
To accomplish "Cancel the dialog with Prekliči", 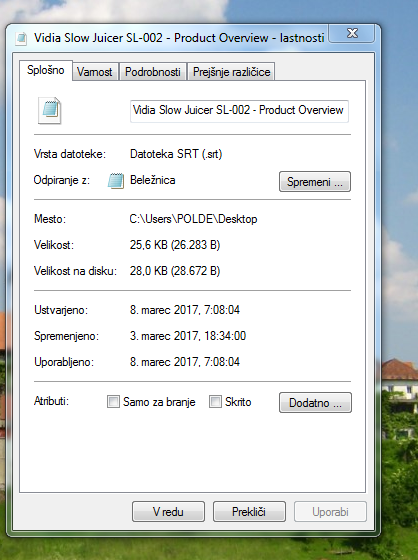I will tap(249, 511).
